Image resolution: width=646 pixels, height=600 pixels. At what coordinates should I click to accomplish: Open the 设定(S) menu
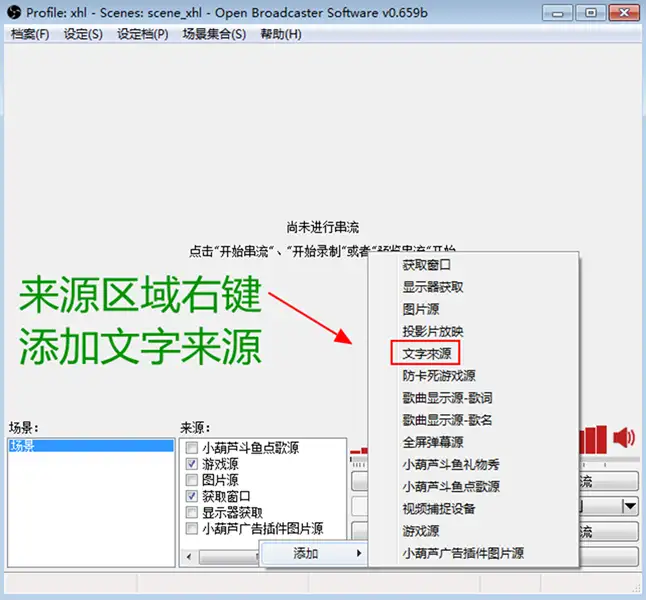point(83,34)
